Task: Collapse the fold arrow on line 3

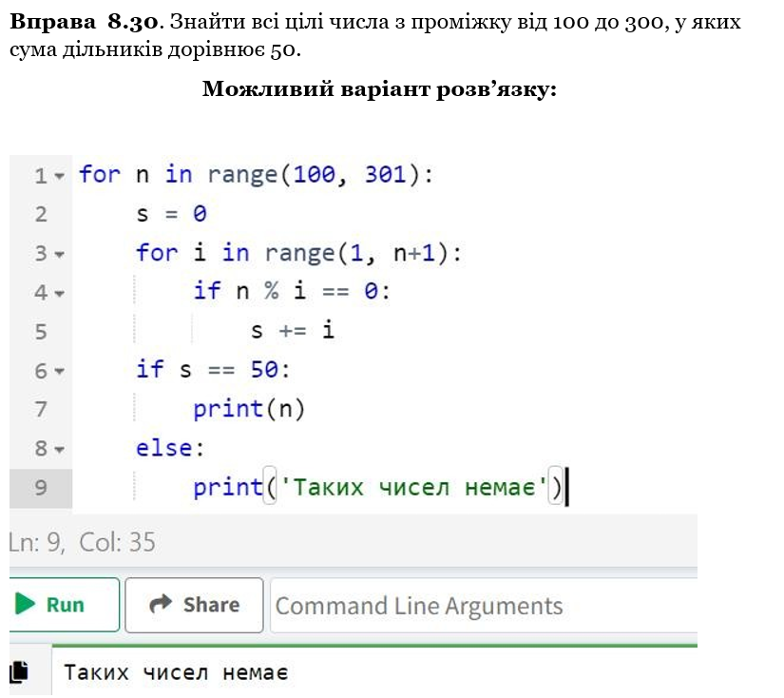Action: 60,254
